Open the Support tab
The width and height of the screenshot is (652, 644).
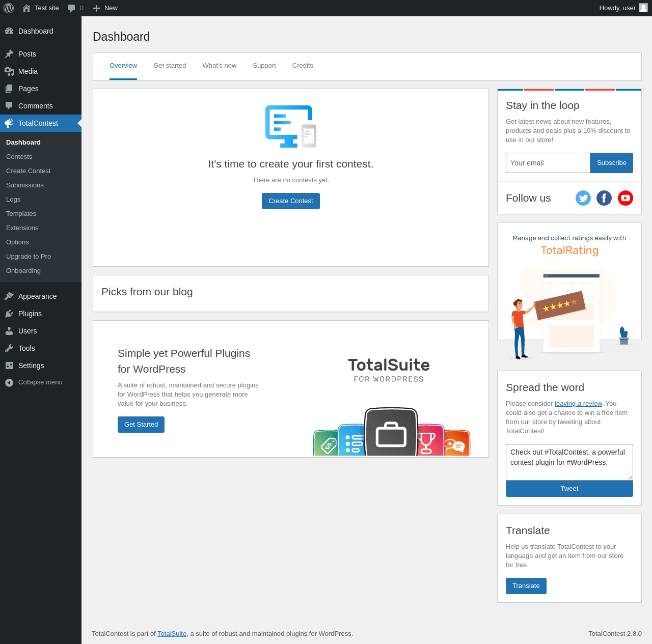[264, 66]
